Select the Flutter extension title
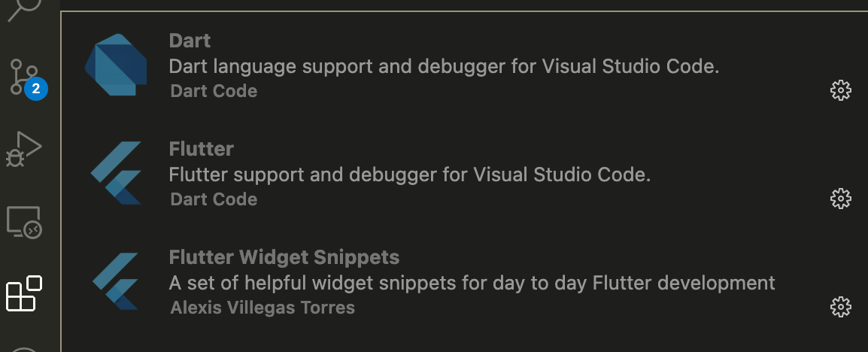Screen dimensions: 868x352 click(202, 148)
